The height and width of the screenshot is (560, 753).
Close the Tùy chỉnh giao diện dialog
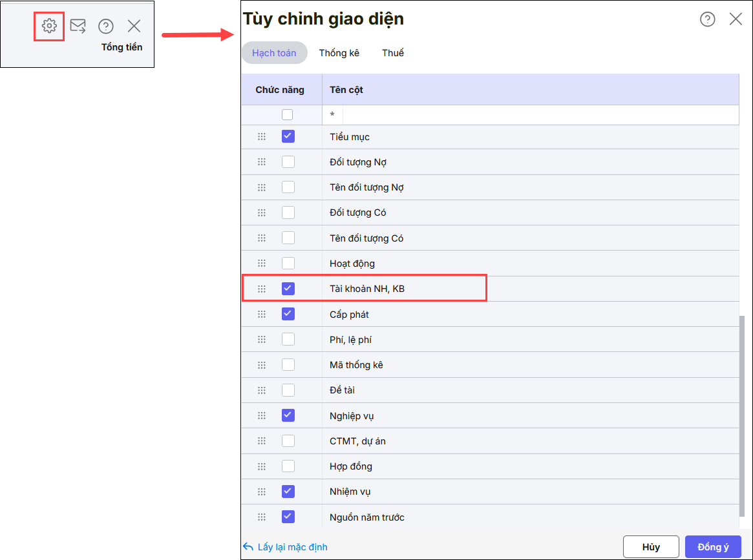[736, 19]
